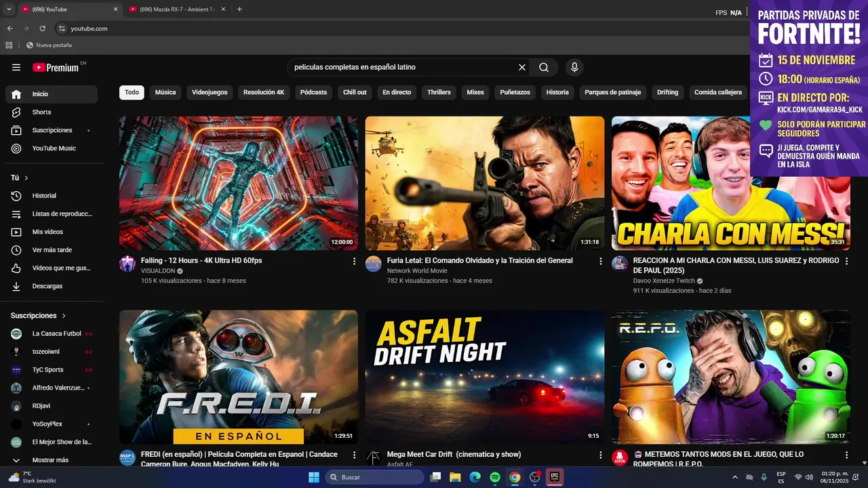Image resolution: width=868 pixels, height=488 pixels.
Task: Expand the Tú section chevron
Action: click(x=26, y=178)
